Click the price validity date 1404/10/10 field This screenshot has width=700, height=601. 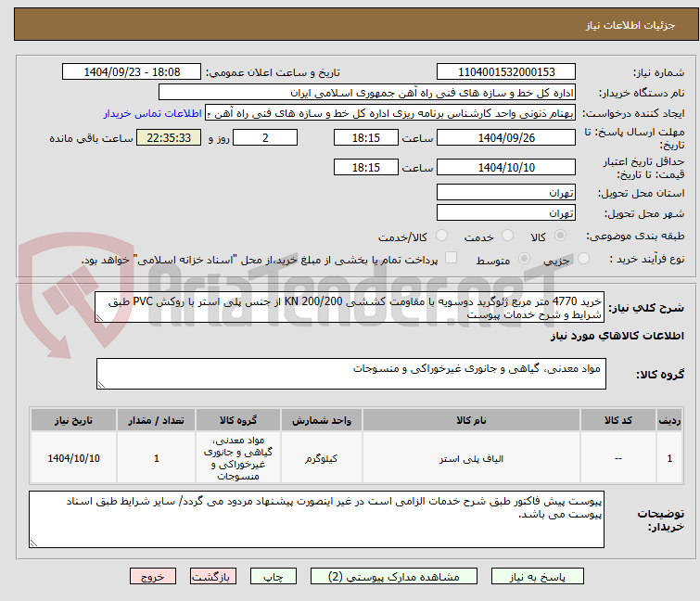pyautogui.click(x=506, y=167)
